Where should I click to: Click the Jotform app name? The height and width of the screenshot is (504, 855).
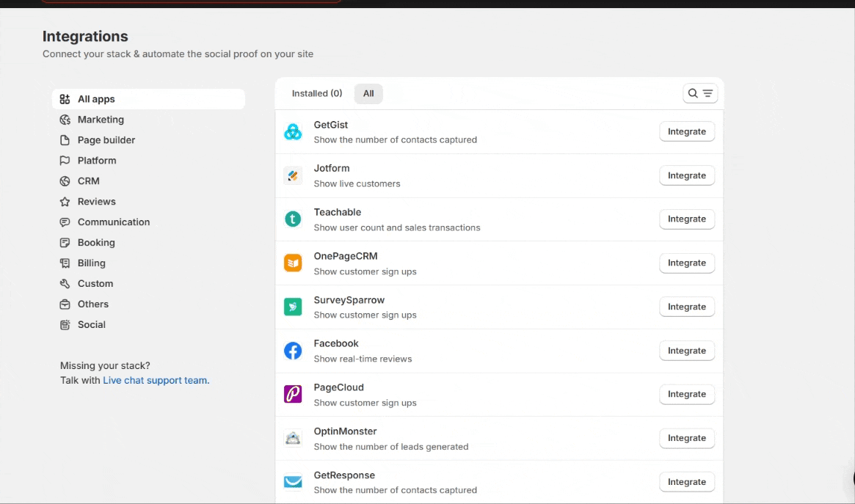332,168
